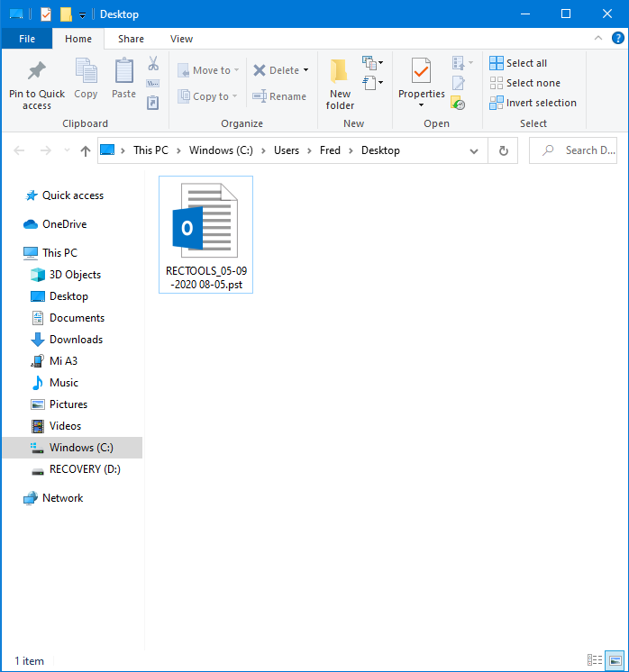Rename the selected file
The height and width of the screenshot is (672, 629).
click(x=279, y=96)
